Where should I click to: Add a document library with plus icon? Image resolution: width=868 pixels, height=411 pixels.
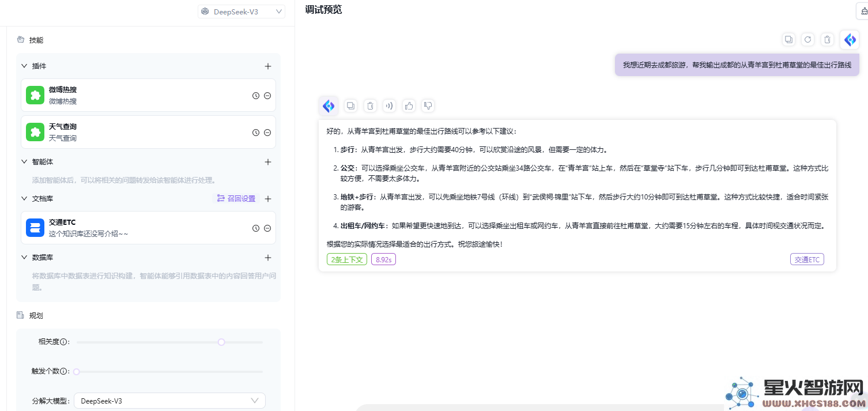[268, 199]
